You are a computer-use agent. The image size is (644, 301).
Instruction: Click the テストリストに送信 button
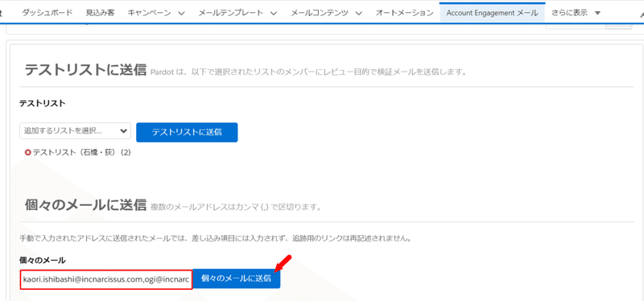[x=187, y=132]
